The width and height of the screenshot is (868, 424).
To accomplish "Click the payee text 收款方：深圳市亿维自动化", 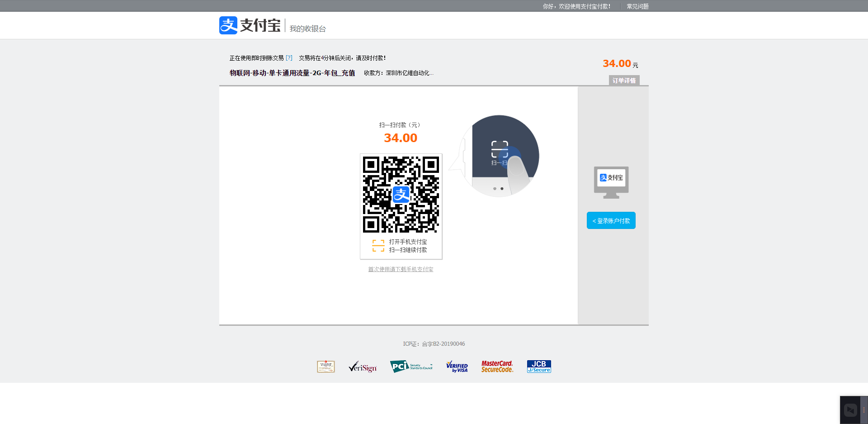I will (x=399, y=73).
